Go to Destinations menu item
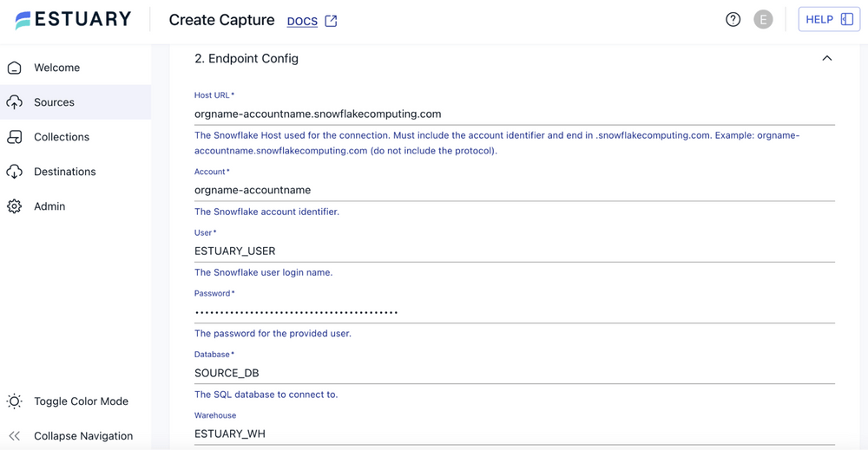 (x=65, y=172)
